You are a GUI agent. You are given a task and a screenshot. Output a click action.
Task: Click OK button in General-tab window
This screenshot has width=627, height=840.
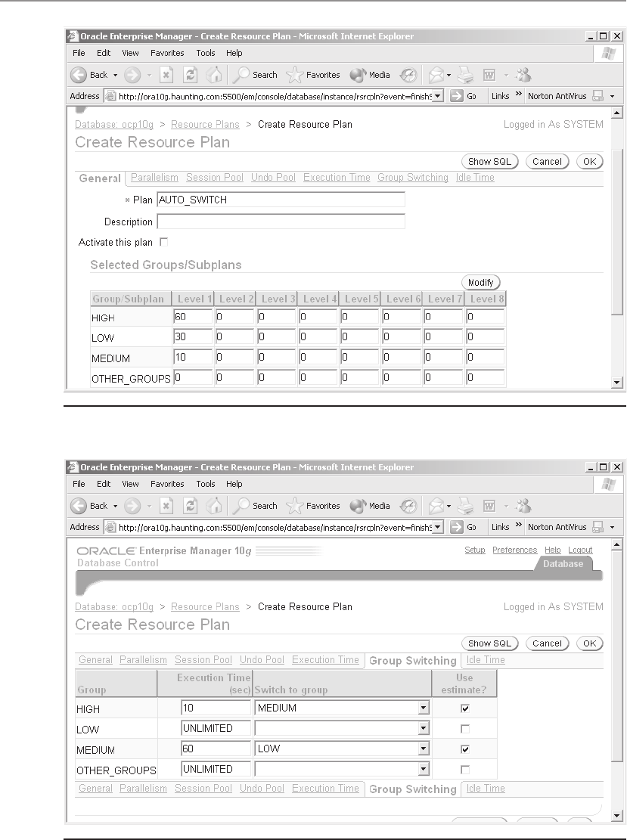[589, 161]
